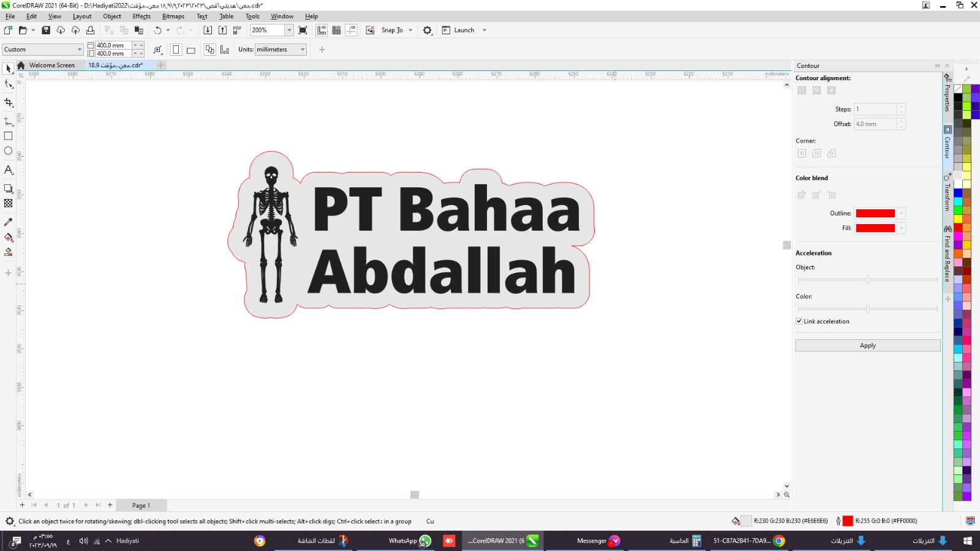Select the Crop tool
Image resolution: width=980 pixels, height=551 pixels.
click(9, 103)
